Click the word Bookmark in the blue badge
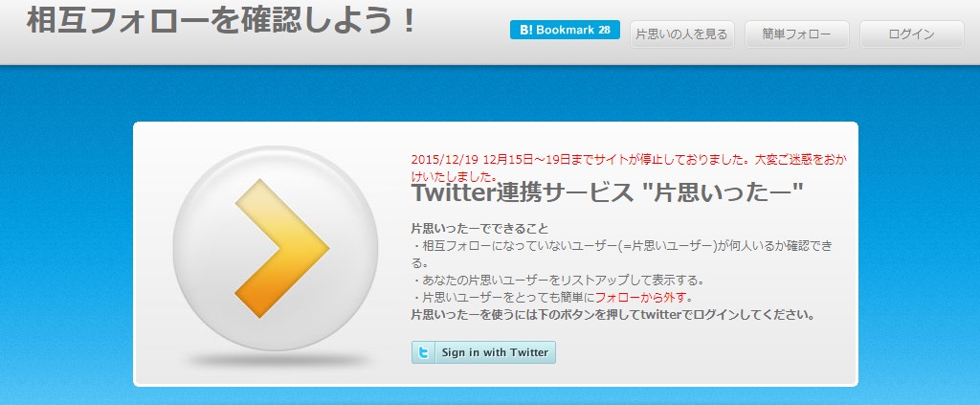Image resolution: width=980 pixels, height=405 pixels. point(565,30)
